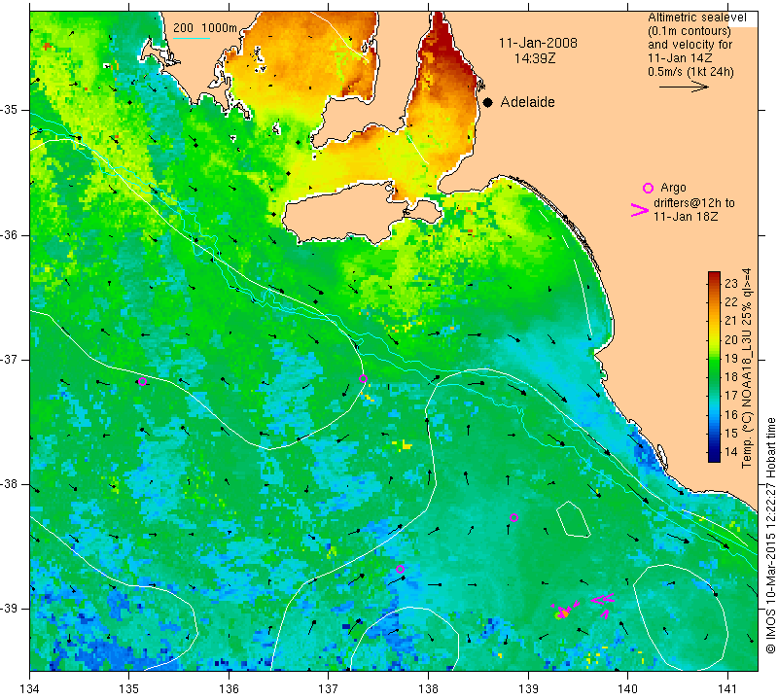Click the temperature colorbar scale
Screen dimensions: 778x700
(x=714, y=367)
